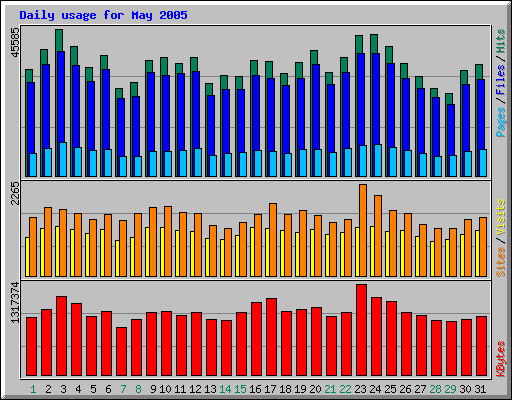This screenshot has height=400, width=512.
Task: Click day label 17 on the x-axis
Action: (x=270, y=389)
